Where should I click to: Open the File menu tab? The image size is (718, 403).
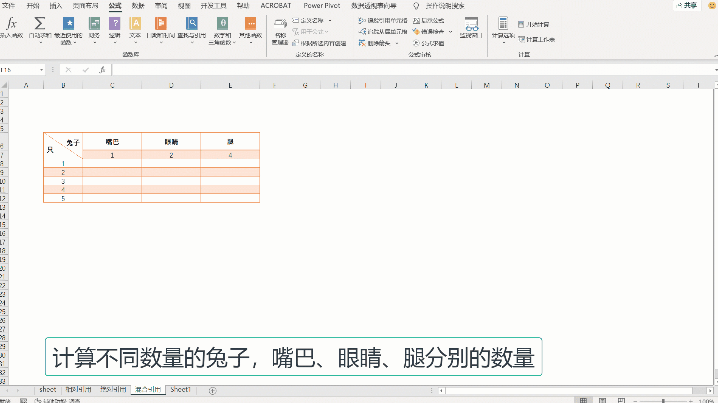pyautogui.click(x=8, y=5)
